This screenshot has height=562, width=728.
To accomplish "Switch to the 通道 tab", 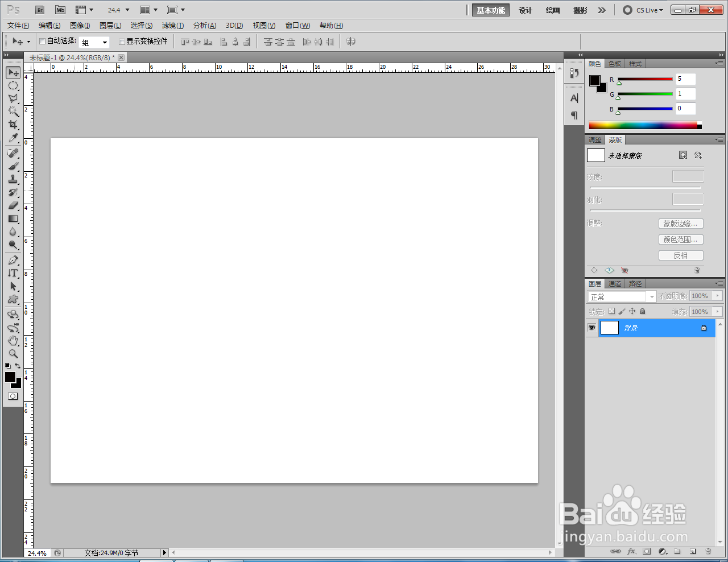I will coord(615,284).
